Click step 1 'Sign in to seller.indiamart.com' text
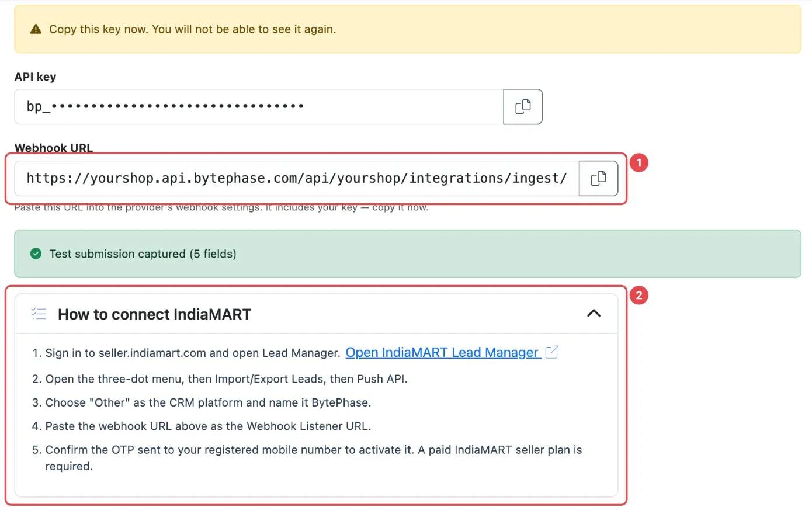This screenshot has width=812, height=507. point(193,353)
